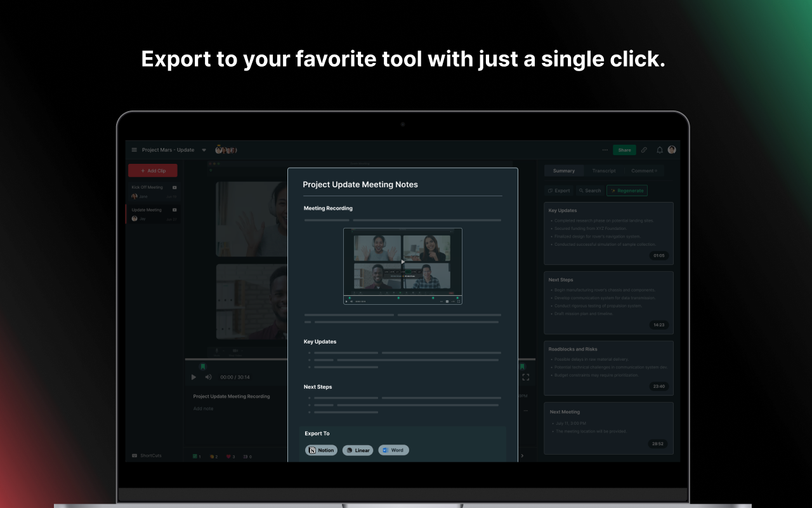Click the green bookmark above the fullscreen icon

click(x=523, y=366)
